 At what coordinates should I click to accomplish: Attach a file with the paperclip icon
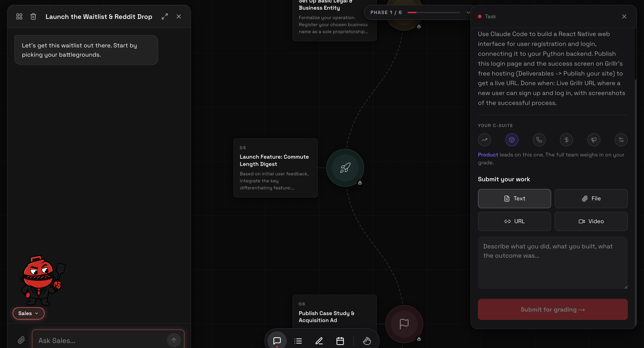tap(21, 340)
